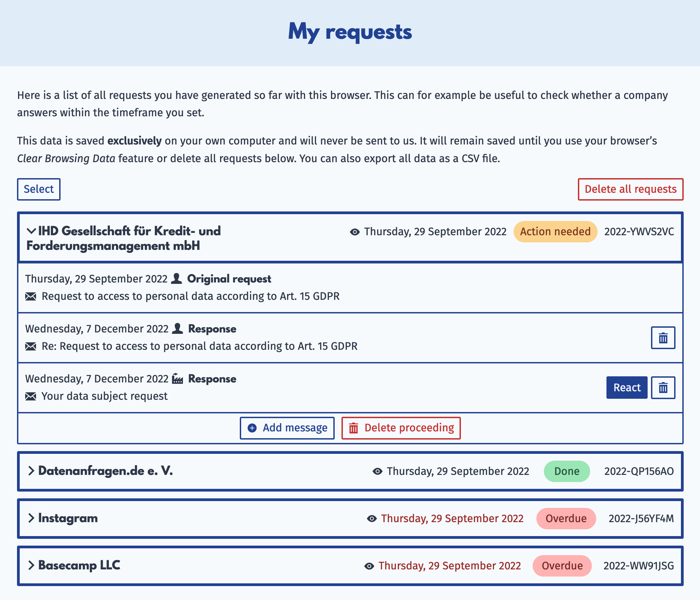
Task: Click Delete all requests
Action: click(x=630, y=189)
